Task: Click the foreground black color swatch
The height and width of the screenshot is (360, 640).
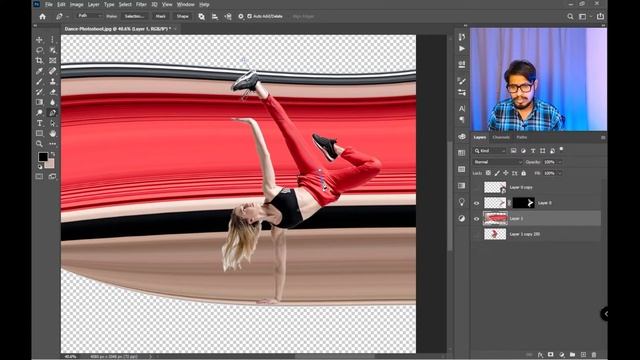Action: [43, 156]
